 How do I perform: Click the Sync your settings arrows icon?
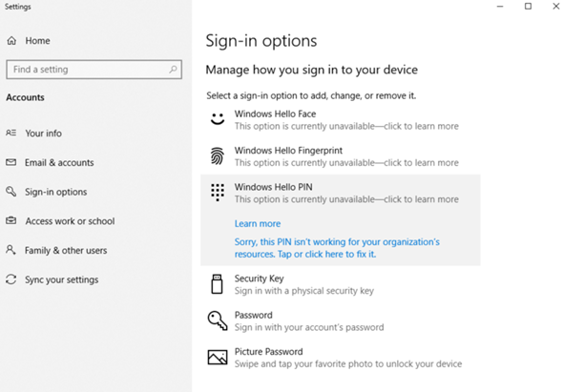(11, 279)
